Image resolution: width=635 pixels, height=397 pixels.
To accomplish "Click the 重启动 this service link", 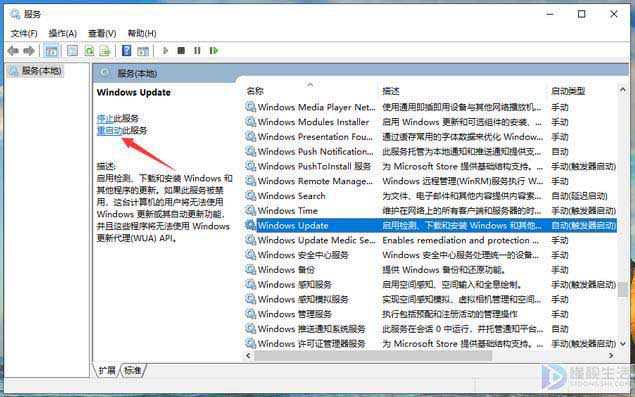I will [109, 130].
